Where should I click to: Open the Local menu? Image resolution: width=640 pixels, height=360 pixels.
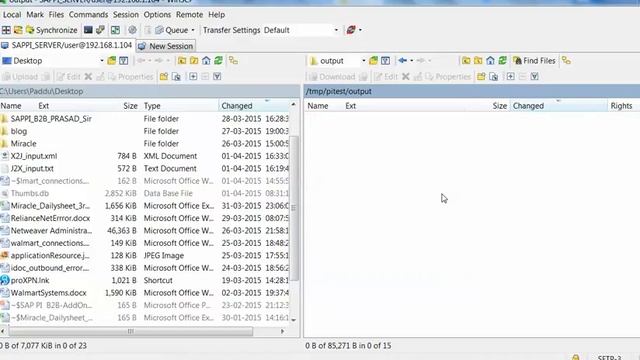pyautogui.click(x=12, y=15)
